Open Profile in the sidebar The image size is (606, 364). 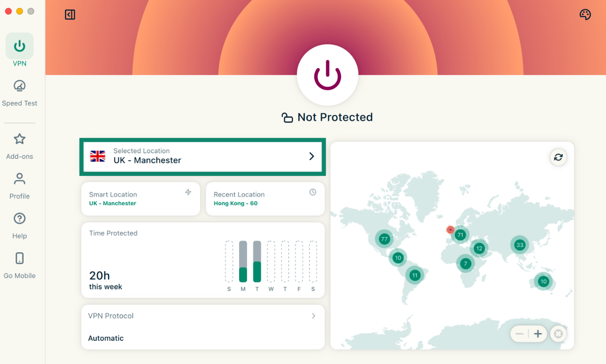pyautogui.click(x=19, y=186)
